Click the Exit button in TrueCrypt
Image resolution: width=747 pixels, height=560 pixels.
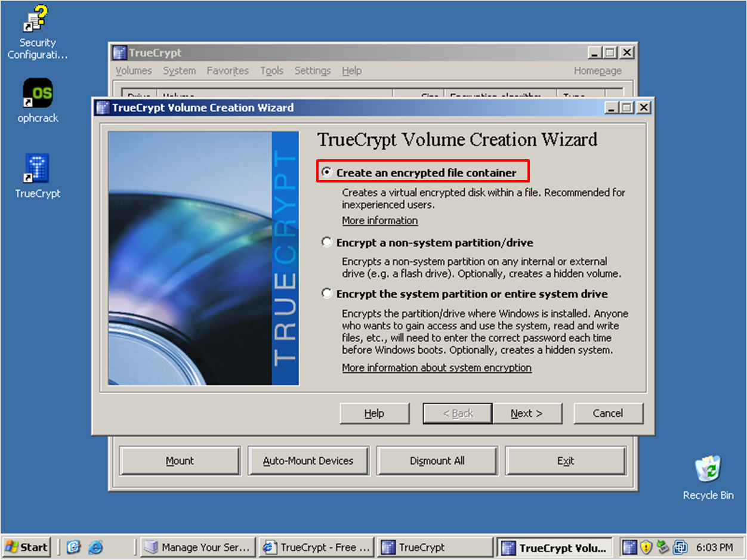(566, 461)
